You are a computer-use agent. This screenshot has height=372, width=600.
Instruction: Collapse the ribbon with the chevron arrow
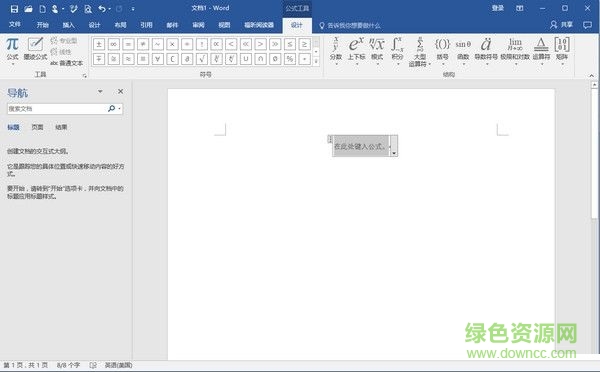(592, 76)
